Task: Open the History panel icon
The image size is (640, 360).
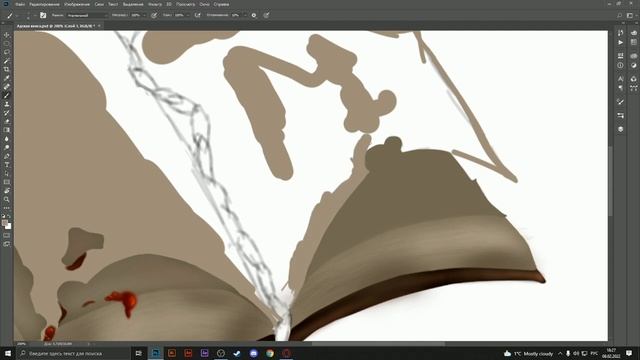Action: click(x=620, y=33)
